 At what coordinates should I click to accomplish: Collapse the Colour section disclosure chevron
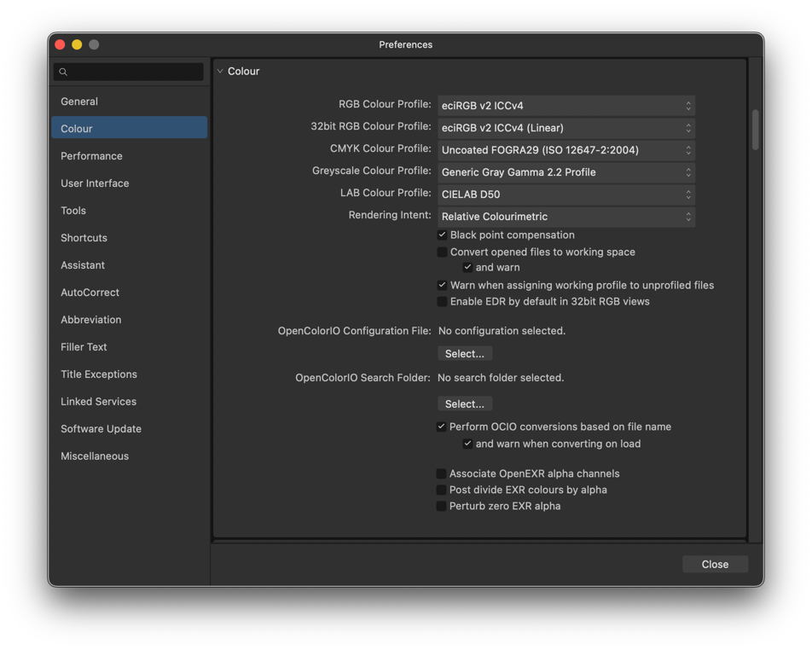(x=220, y=72)
